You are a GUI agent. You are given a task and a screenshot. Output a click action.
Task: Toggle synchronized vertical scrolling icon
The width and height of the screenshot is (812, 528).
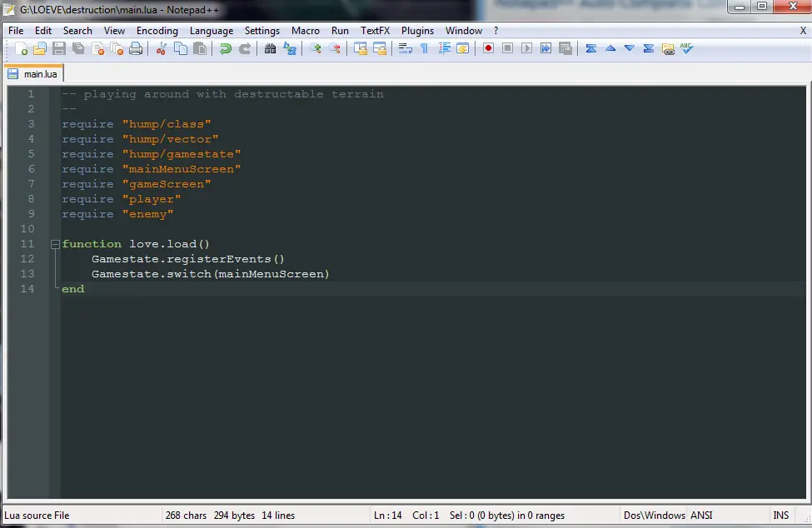tap(361, 48)
